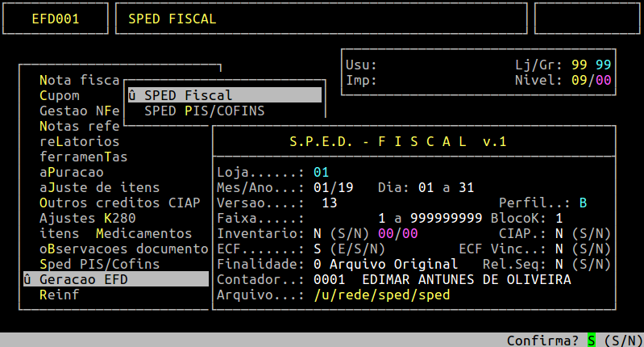Toggle the Rel.Seq S/N value
The width and height of the screenshot is (644, 347).
(x=559, y=265)
